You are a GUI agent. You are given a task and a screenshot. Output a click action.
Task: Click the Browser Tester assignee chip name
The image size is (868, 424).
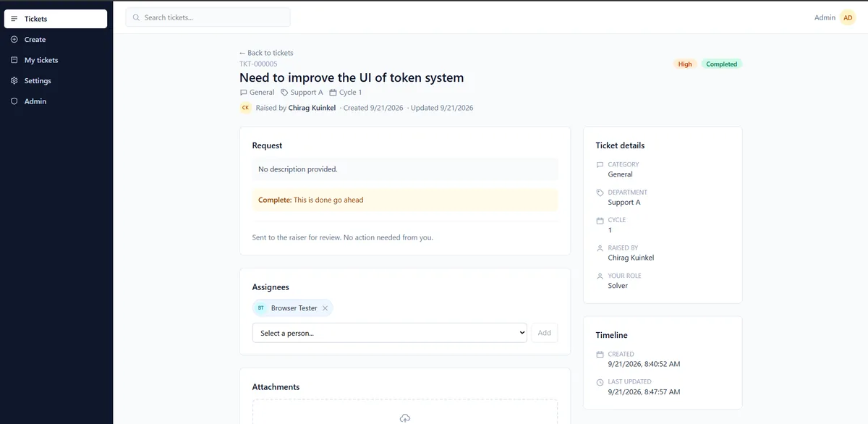(x=294, y=308)
